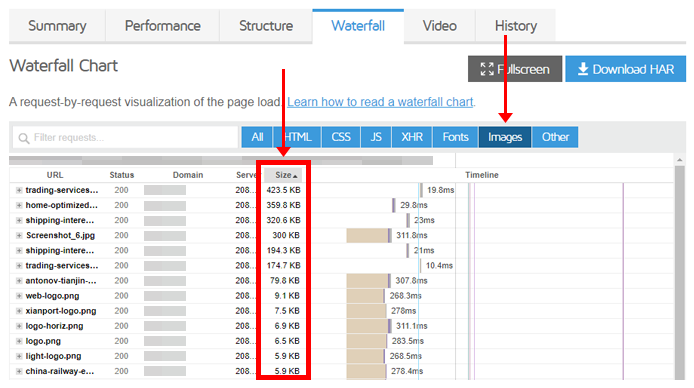
Task: Select the light-logo.png URL text
Action: pyautogui.click(x=53, y=356)
